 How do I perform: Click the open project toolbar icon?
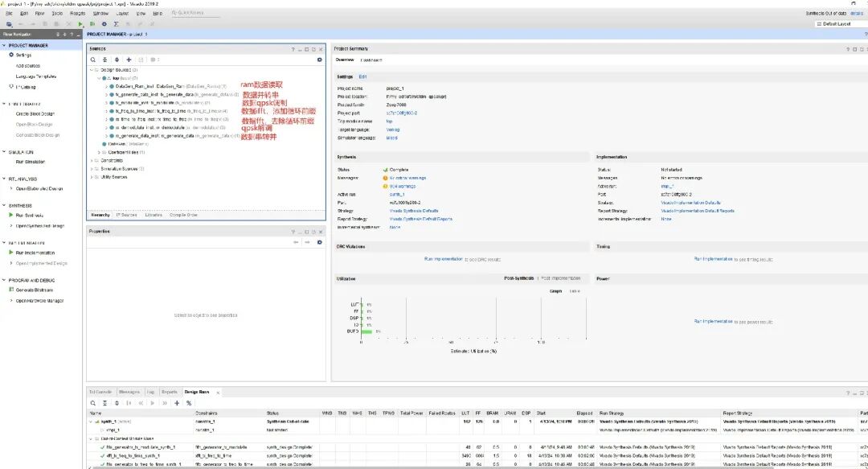click(x=9, y=24)
